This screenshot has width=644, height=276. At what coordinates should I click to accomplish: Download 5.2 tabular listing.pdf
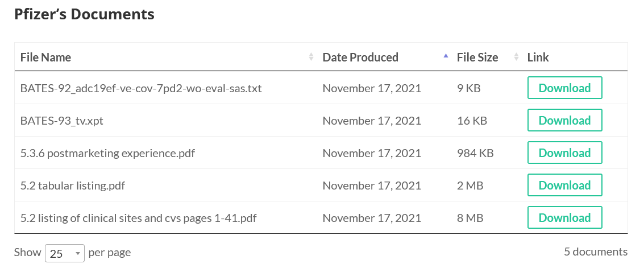[565, 185]
